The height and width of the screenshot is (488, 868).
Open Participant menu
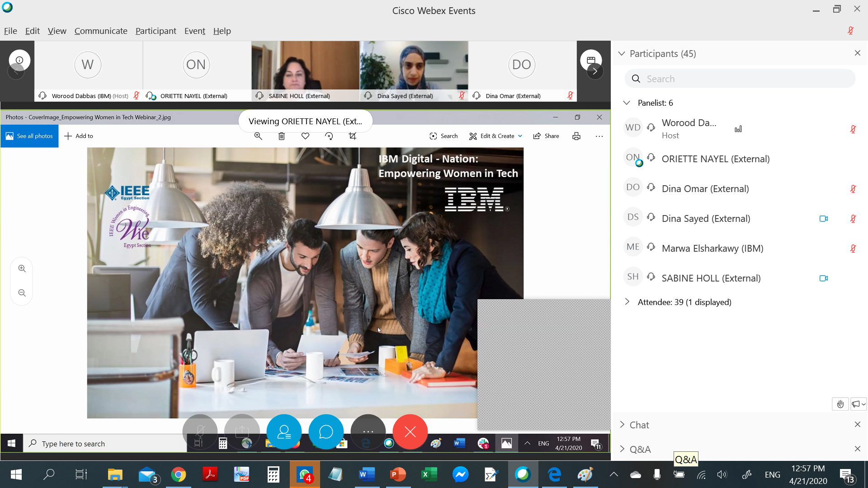point(156,31)
